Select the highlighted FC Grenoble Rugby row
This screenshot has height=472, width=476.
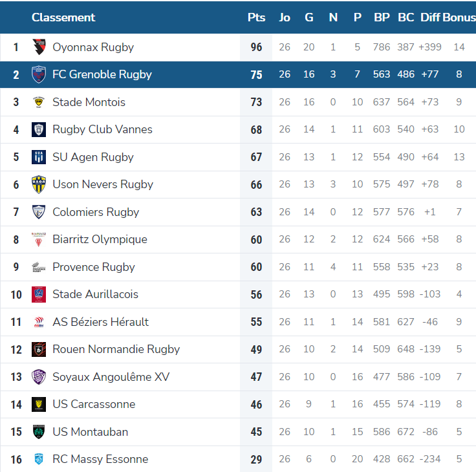click(x=238, y=74)
